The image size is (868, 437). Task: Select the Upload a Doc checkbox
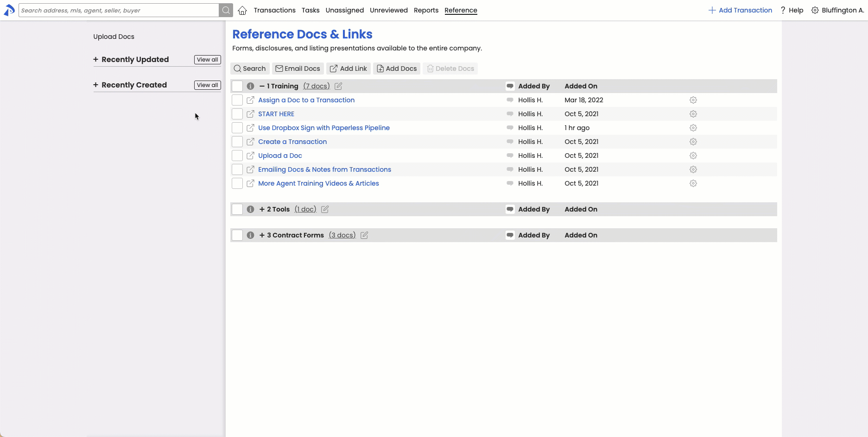coord(237,156)
